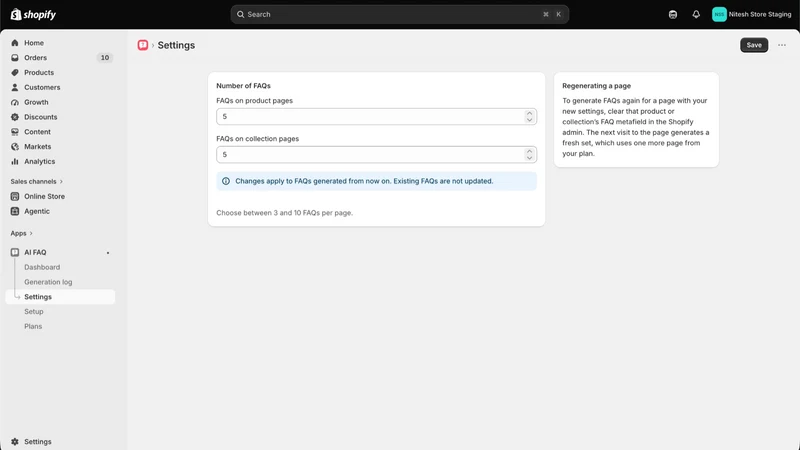800x450 pixels.
Task: Click the Growth gauge icon
Action: 15,102
